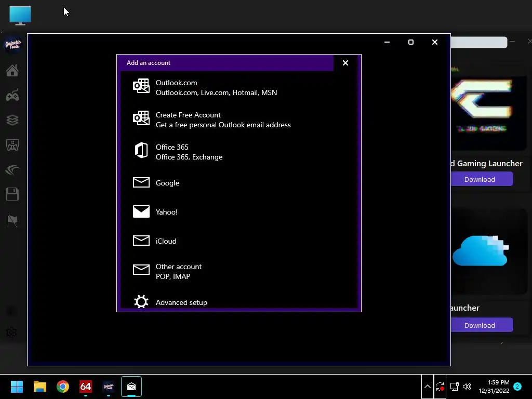
Task: Close the Add an account dialog
Action: [x=345, y=63]
